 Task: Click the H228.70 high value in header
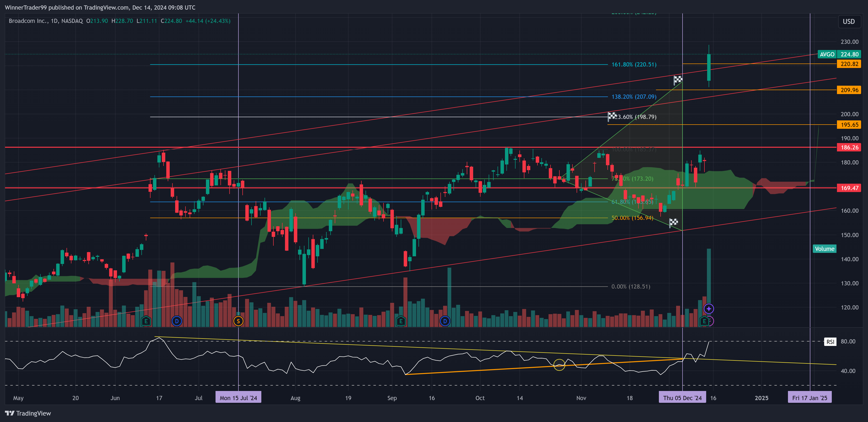point(122,21)
